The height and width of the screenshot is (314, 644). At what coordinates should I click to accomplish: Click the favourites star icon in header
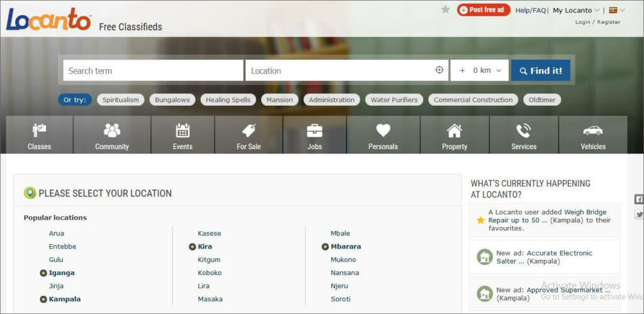tap(445, 9)
